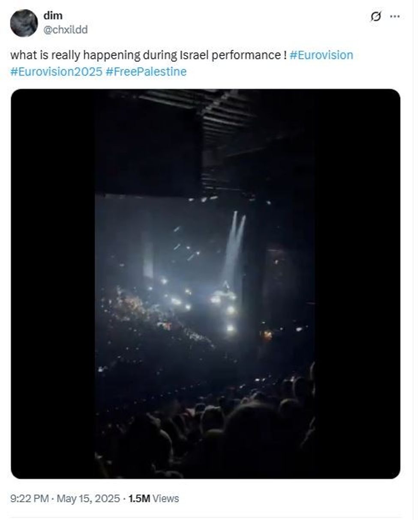Image resolution: width=420 pixels, height=520 pixels.
Task: Click the white background beside the avatar
Action: (x=214, y=24)
